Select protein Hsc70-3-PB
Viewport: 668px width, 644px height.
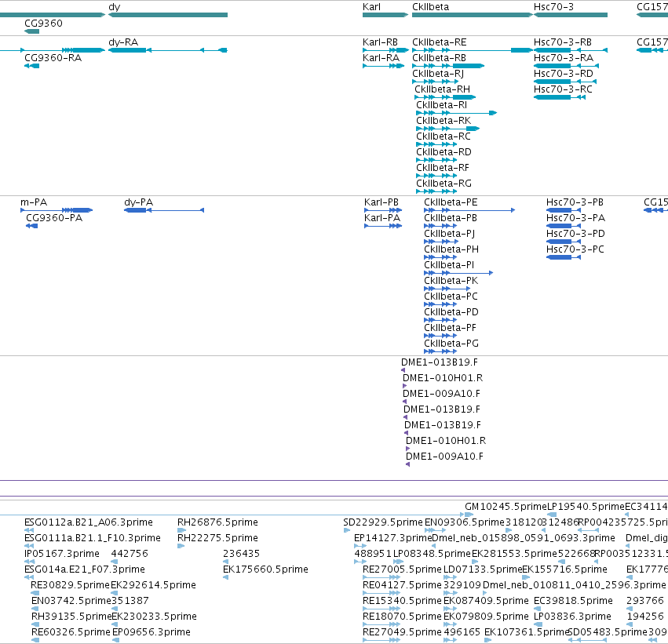tap(564, 210)
